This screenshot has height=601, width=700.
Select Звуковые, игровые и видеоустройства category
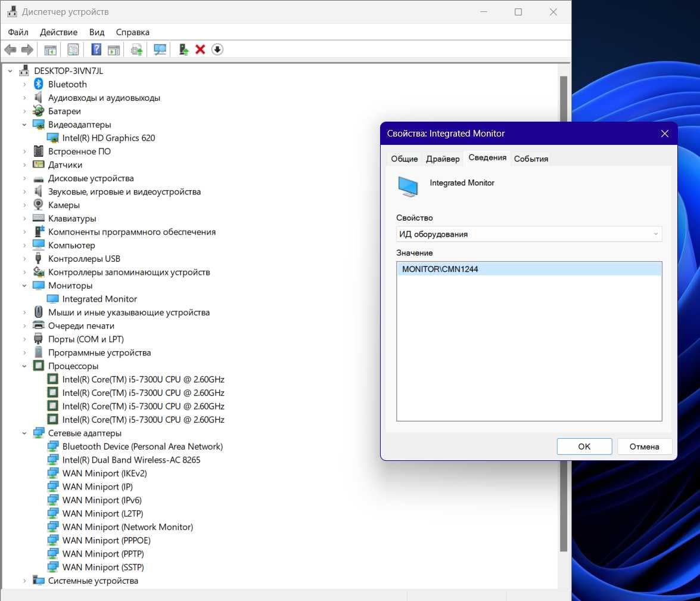125,191
